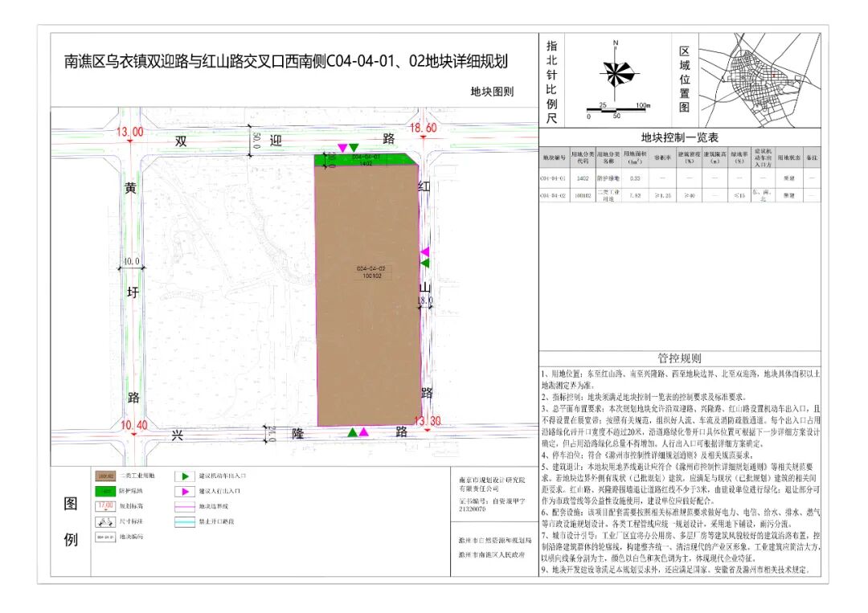The width and height of the screenshot is (868, 613).
Task: Click the C04-04-01 row in control table
Action: [x=679, y=178]
